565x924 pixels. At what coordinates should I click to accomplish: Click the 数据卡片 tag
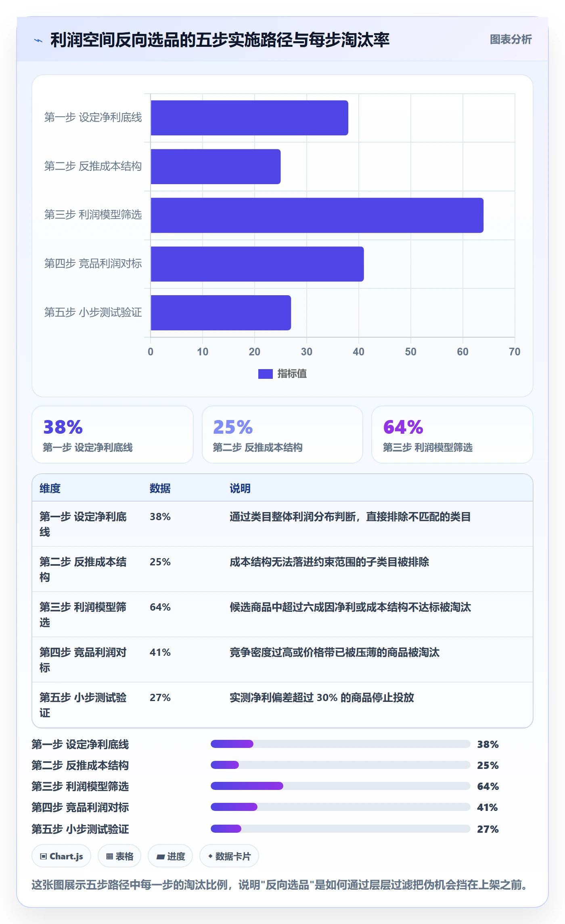coord(229,856)
